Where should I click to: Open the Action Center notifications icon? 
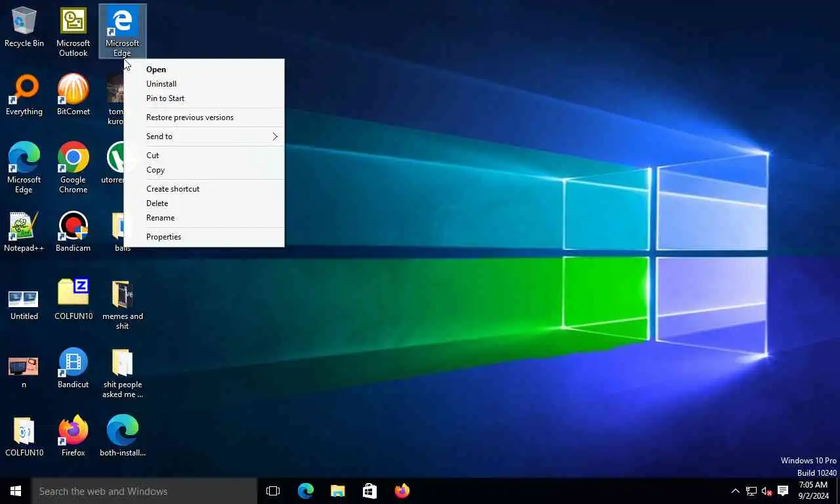click(783, 491)
